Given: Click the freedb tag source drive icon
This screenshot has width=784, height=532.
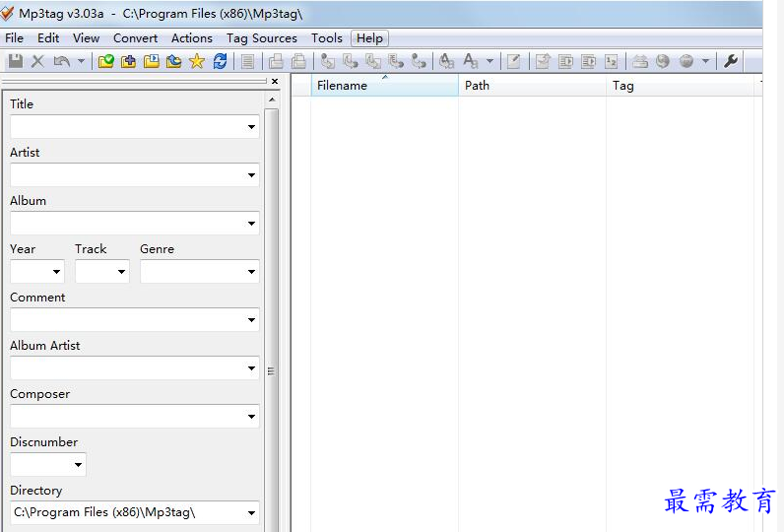Looking at the screenshot, I should tap(639, 61).
